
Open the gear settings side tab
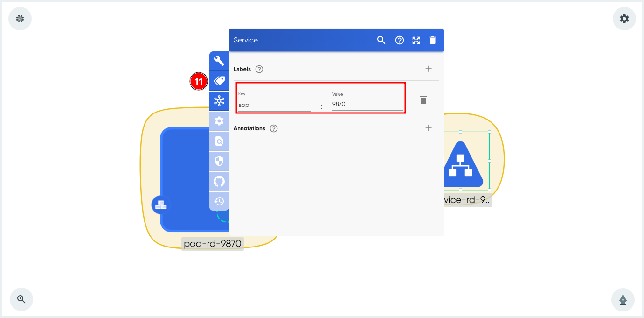coord(219,121)
